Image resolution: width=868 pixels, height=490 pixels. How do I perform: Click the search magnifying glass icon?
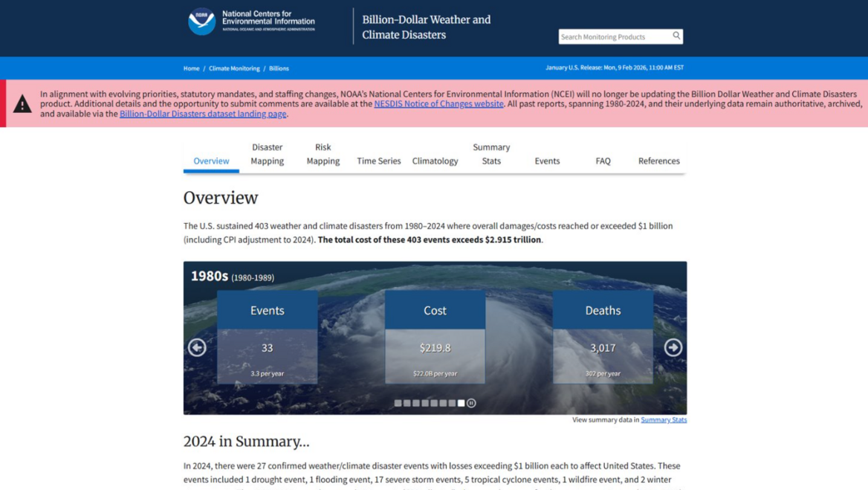click(676, 36)
